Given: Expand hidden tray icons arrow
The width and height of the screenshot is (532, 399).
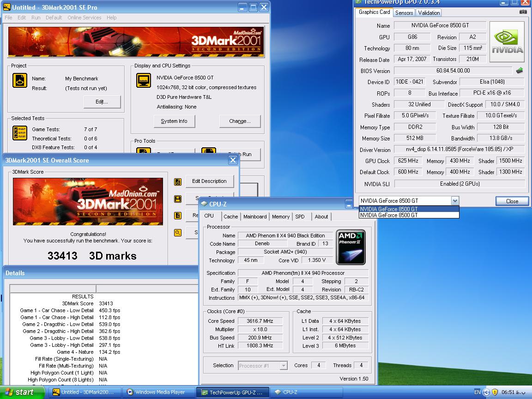Looking at the screenshot, I should 486,392.
